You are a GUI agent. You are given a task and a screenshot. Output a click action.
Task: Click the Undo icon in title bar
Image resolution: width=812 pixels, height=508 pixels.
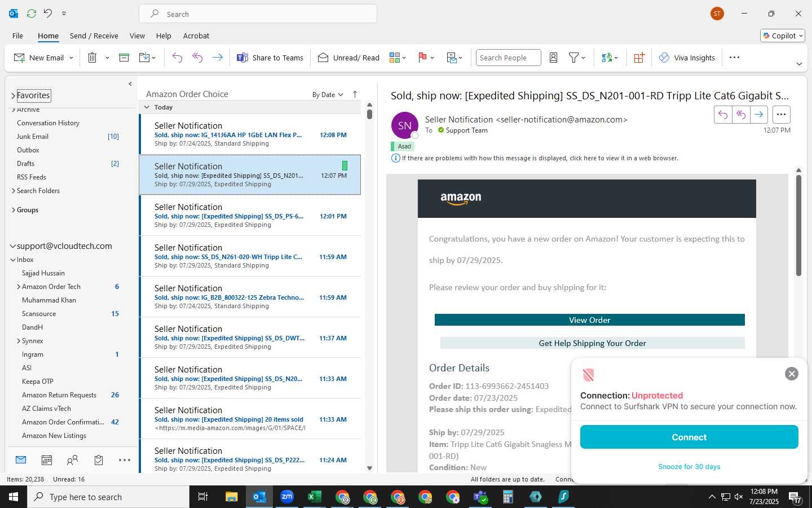pyautogui.click(x=48, y=13)
